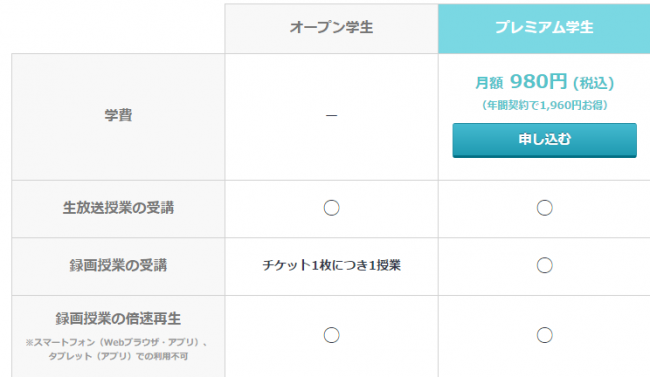Screen dimensions: 650x377
Task: Click the 年間契約で1,960円お得 note
Action: (544, 105)
